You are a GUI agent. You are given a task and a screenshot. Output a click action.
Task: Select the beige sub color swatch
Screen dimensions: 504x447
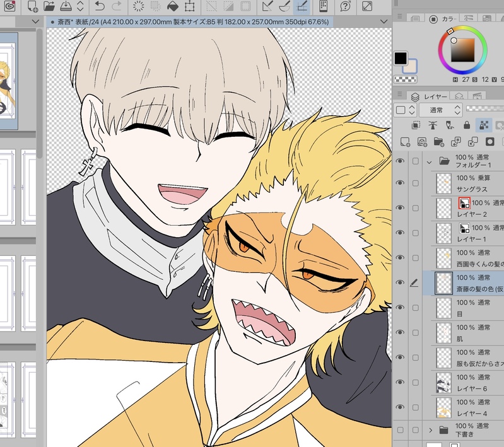(x=410, y=67)
